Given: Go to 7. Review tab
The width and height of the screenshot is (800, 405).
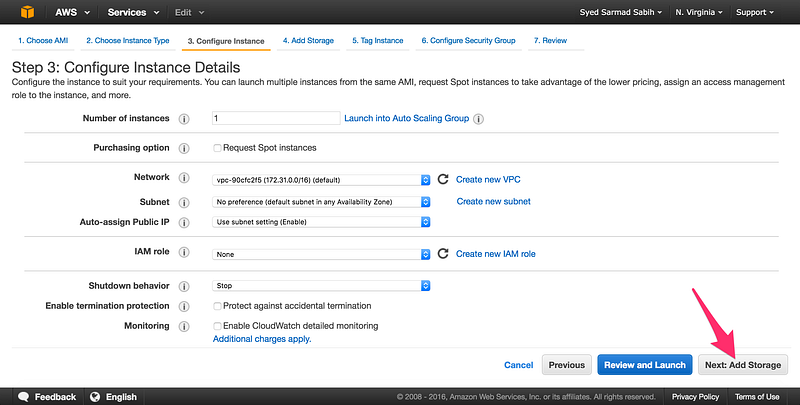Looking at the screenshot, I should (x=550, y=41).
